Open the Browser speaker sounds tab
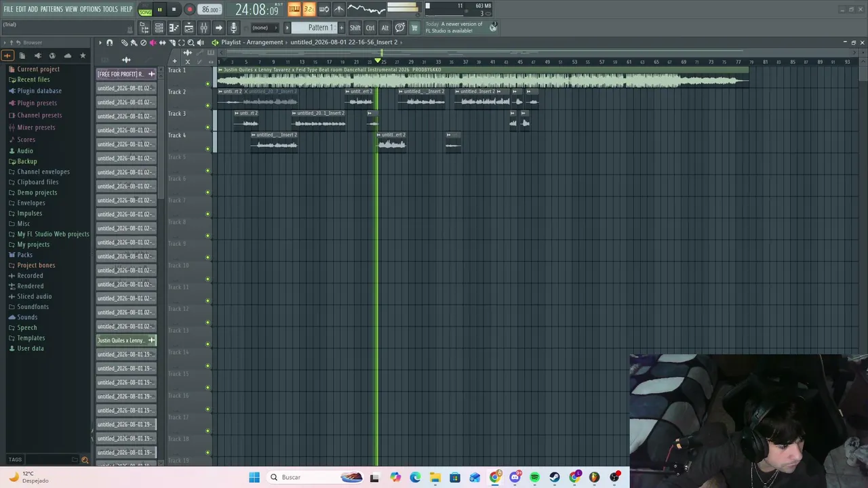Screen dimensions: 868x488 point(37,56)
